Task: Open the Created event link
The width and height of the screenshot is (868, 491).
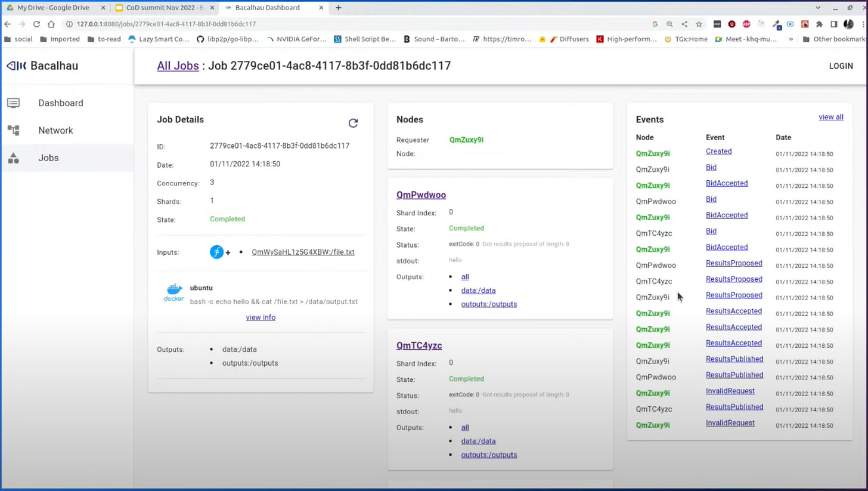Action: tap(718, 152)
